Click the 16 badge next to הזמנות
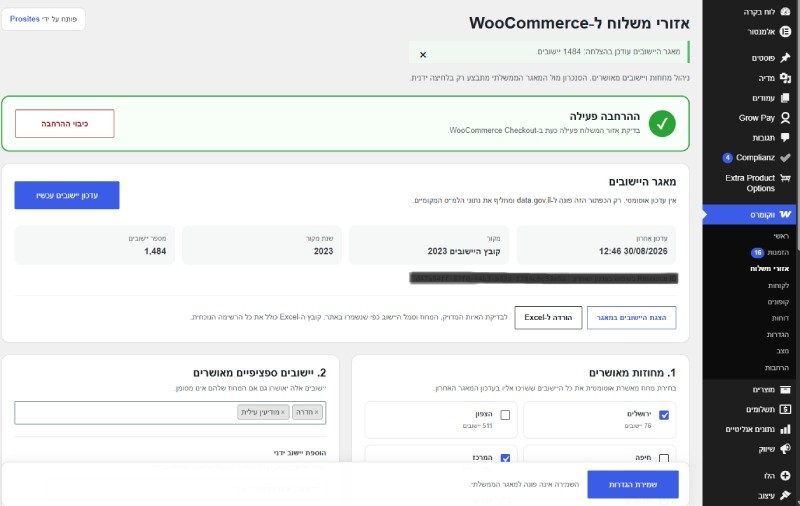 coord(757,252)
